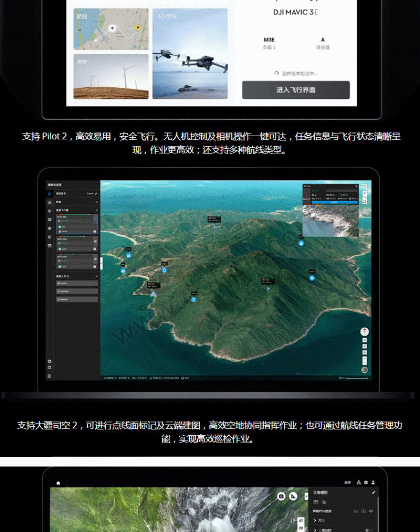The image size is (420, 532).
Task: Click the second map button below the compass
Action: [365, 346]
